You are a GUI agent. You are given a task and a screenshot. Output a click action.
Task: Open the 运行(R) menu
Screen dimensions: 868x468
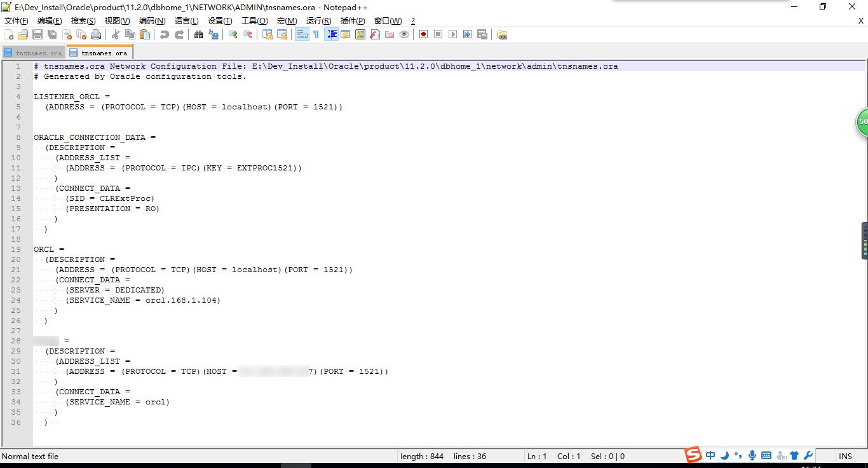(318, 21)
